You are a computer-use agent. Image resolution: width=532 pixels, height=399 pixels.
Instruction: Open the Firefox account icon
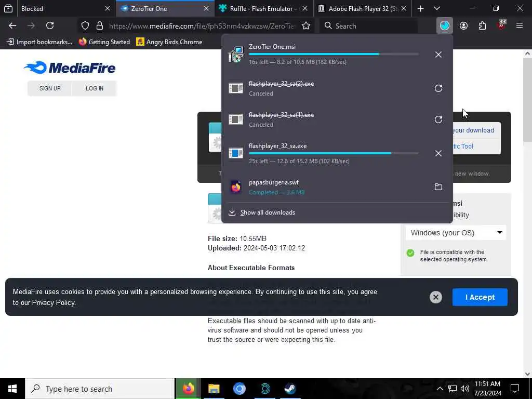pos(463,26)
